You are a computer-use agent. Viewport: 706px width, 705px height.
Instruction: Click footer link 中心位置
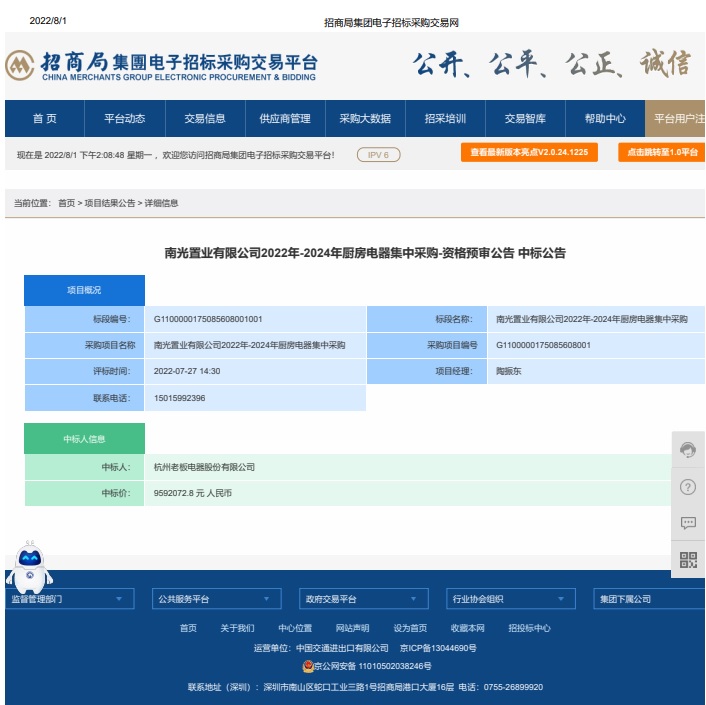[295, 628]
